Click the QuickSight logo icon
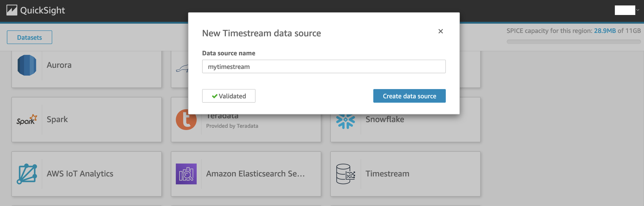The width and height of the screenshot is (644, 206). point(12,10)
